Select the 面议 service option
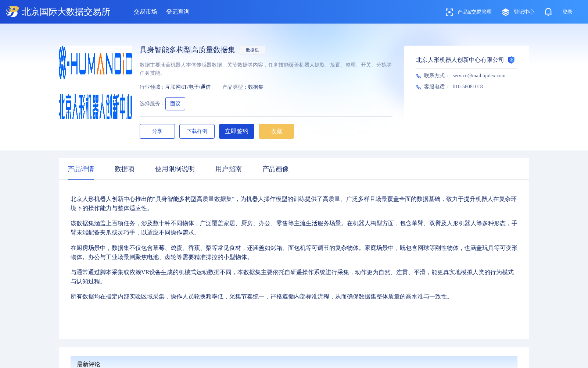Viewport: 588px width, 368px height. [x=175, y=104]
